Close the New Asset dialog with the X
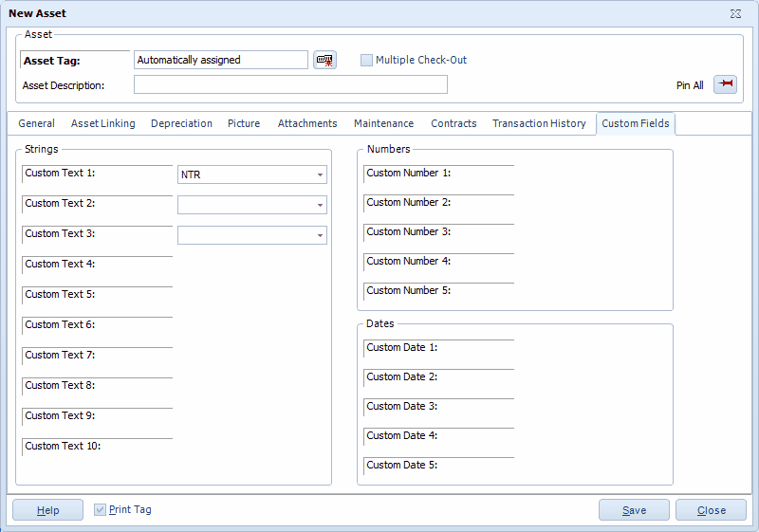Screen dimensions: 759x532 point(735,13)
